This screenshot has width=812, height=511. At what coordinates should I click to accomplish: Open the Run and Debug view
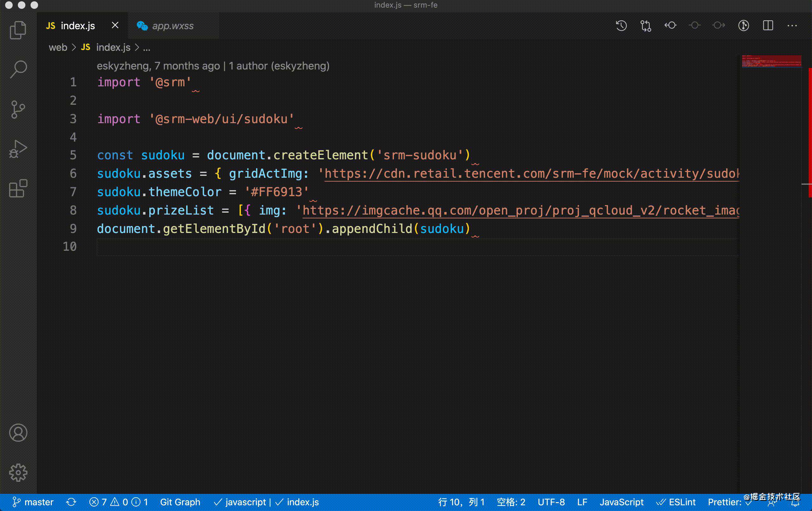(x=18, y=149)
